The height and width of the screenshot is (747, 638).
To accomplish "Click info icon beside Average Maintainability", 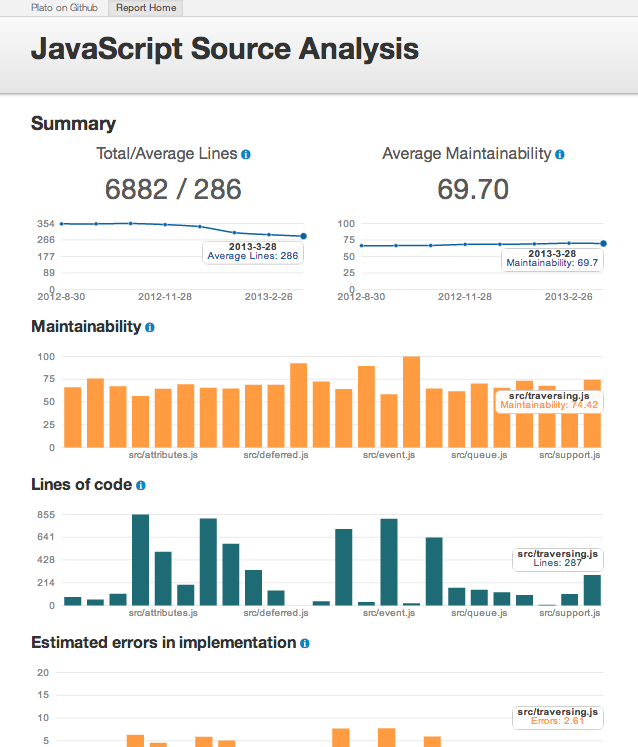I will click(x=560, y=155).
